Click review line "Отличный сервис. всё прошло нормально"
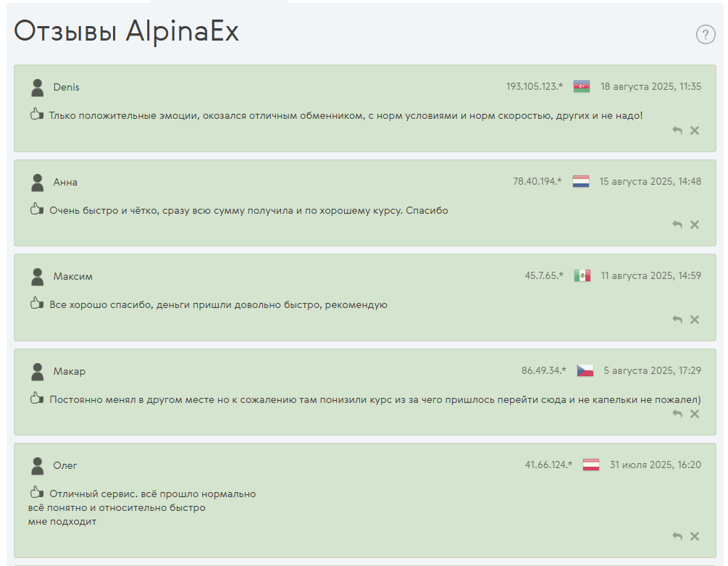728x566 pixels. point(153,494)
